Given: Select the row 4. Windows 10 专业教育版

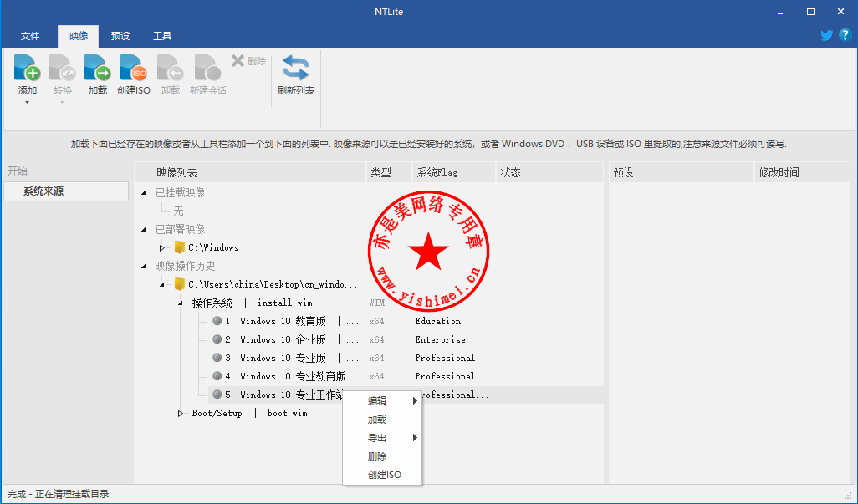Looking at the screenshot, I should pyautogui.click(x=406, y=376).
